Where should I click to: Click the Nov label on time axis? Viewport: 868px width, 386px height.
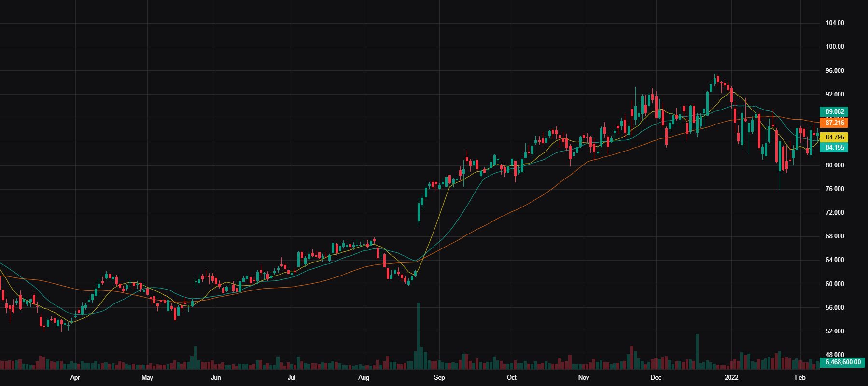tap(584, 378)
